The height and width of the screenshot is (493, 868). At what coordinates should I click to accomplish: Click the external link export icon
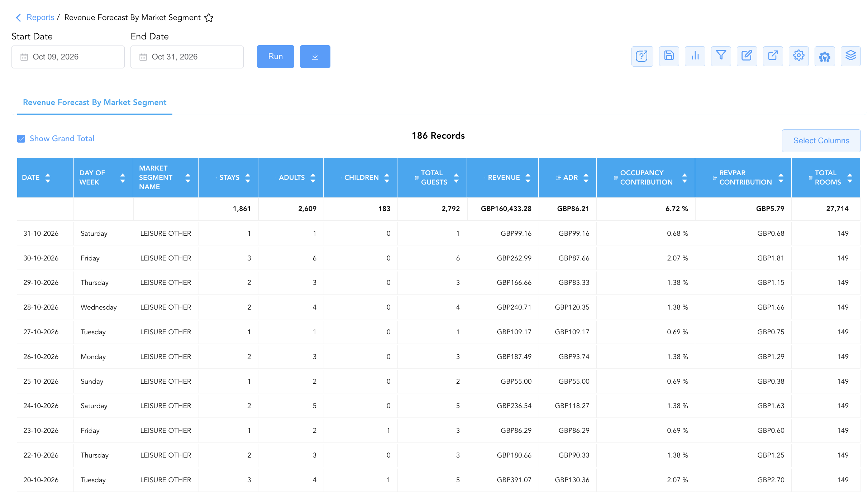coord(773,56)
